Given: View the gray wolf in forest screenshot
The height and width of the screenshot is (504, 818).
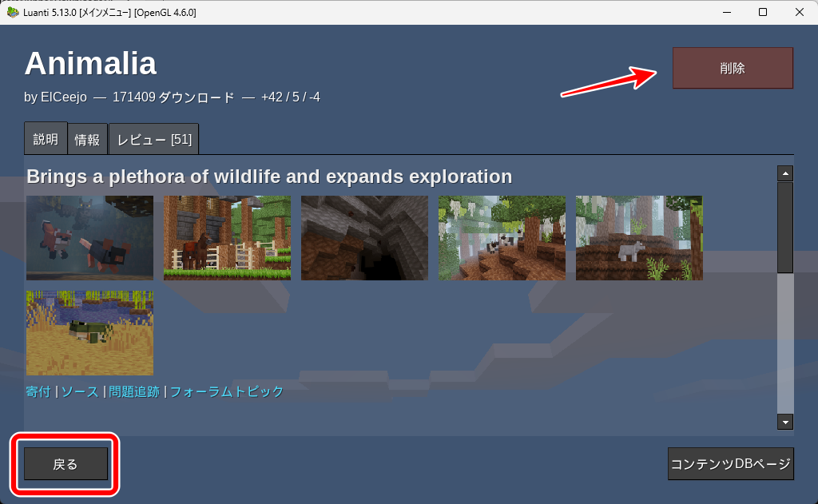Looking at the screenshot, I should (x=639, y=238).
